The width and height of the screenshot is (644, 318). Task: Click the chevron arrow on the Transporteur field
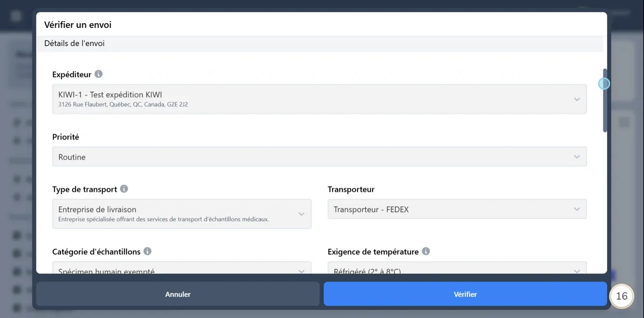point(577,208)
